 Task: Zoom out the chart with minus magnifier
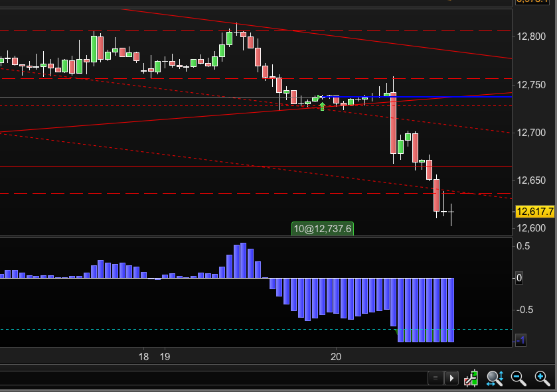[518, 378]
